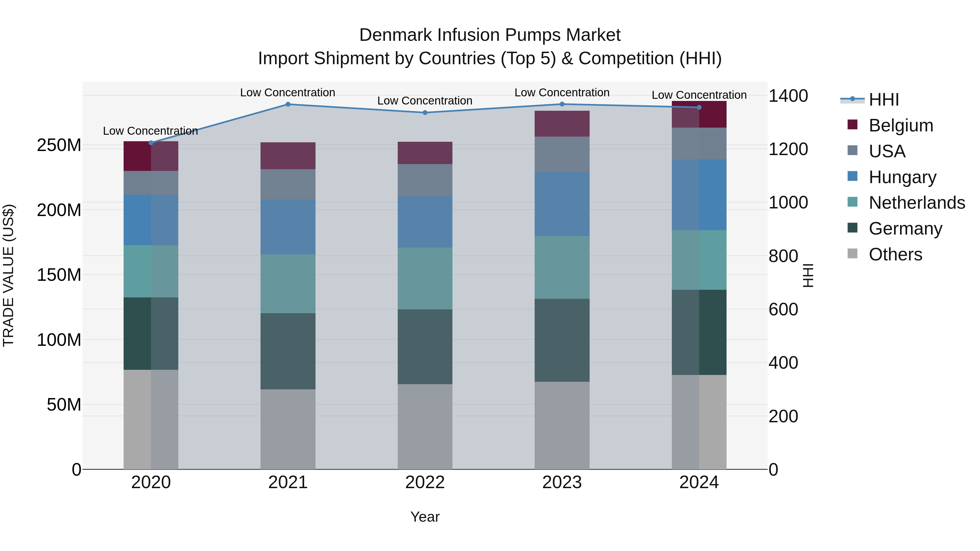Click the Low Concentration label above 2022

coord(425,101)
